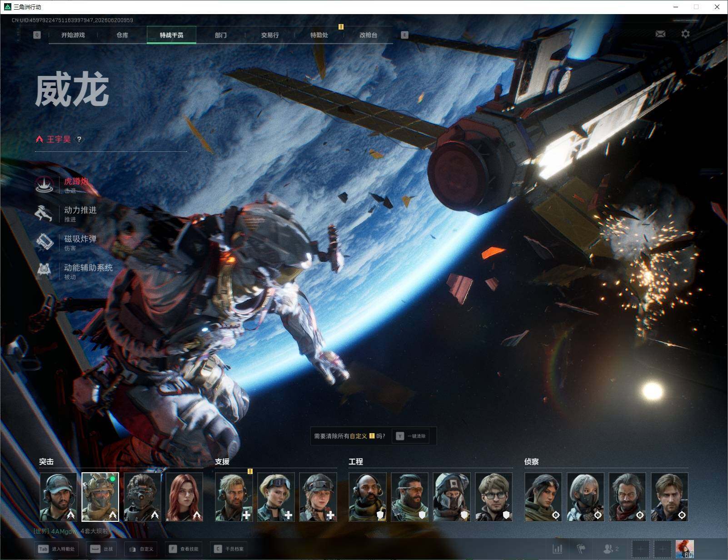Viewport: 728px width, 560px height.
Task: Click the 查看技能 button
Action: click(x=184, y=549)
